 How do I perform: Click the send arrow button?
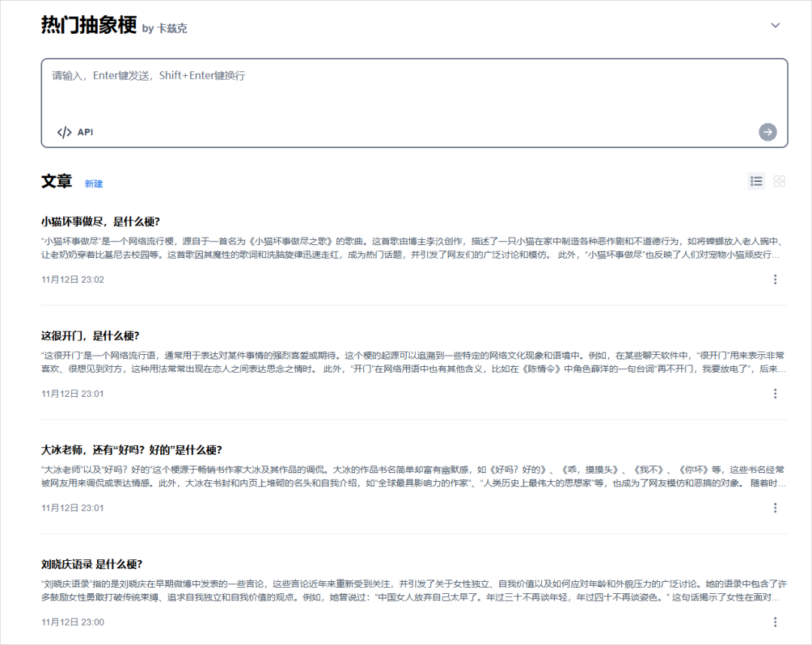click(768, 132)
